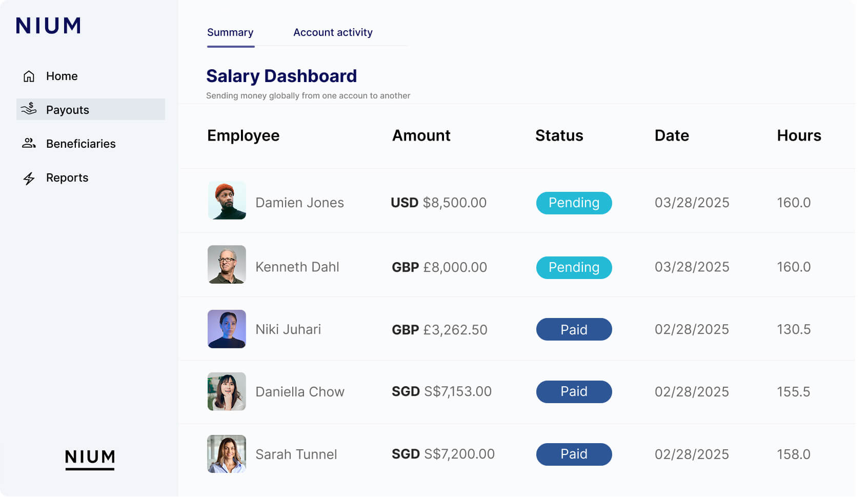Screen dimensions: 868x497
Task: Select Niki Juhari's profile thumbnail
Action: pos(227,329)
